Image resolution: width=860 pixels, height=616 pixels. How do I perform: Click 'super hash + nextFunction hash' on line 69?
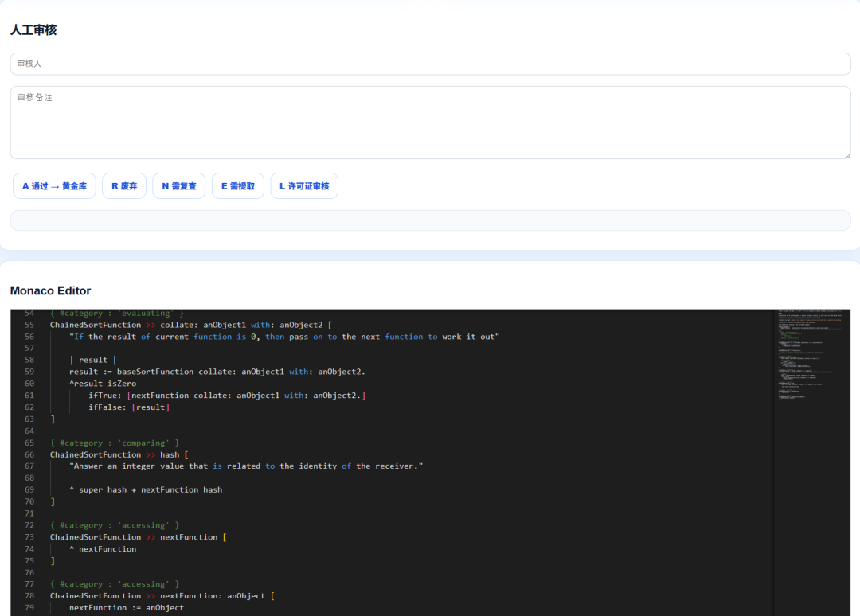pyautogui.click(x=150, y=490)
